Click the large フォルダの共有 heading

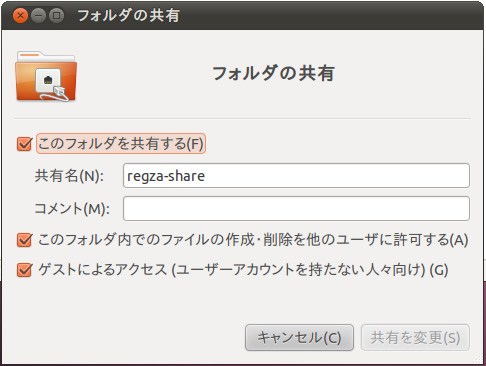[x=273, y=73]
